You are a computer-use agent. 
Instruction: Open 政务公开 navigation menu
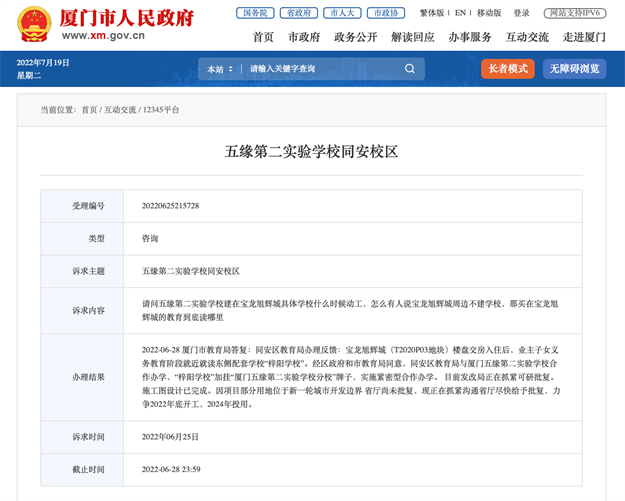pos(356,37)
